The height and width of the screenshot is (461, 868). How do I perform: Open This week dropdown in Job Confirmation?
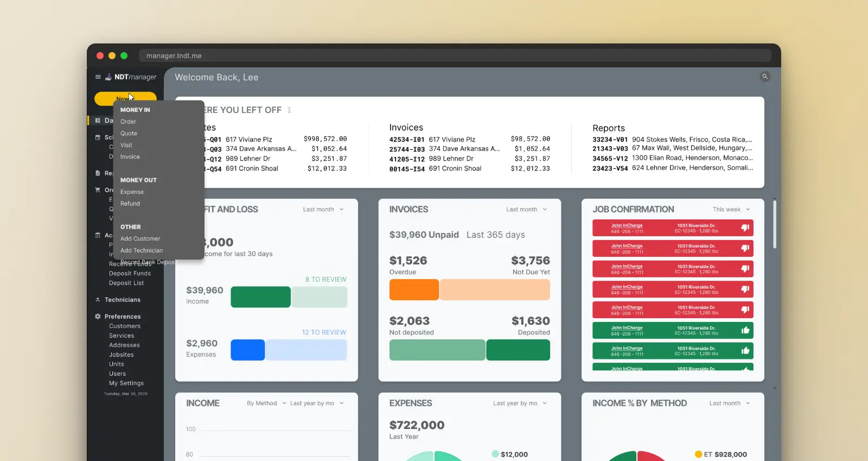click(x=731, y=210)
